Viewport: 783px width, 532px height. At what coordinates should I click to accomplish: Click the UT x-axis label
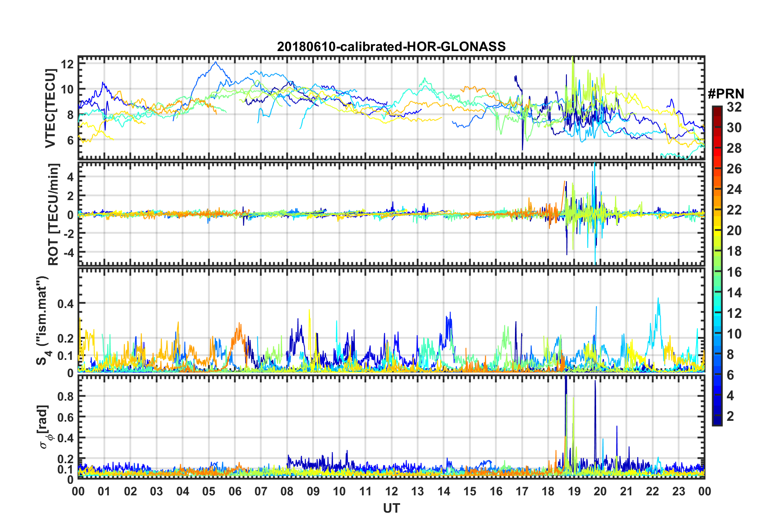[x=391, y=509]
